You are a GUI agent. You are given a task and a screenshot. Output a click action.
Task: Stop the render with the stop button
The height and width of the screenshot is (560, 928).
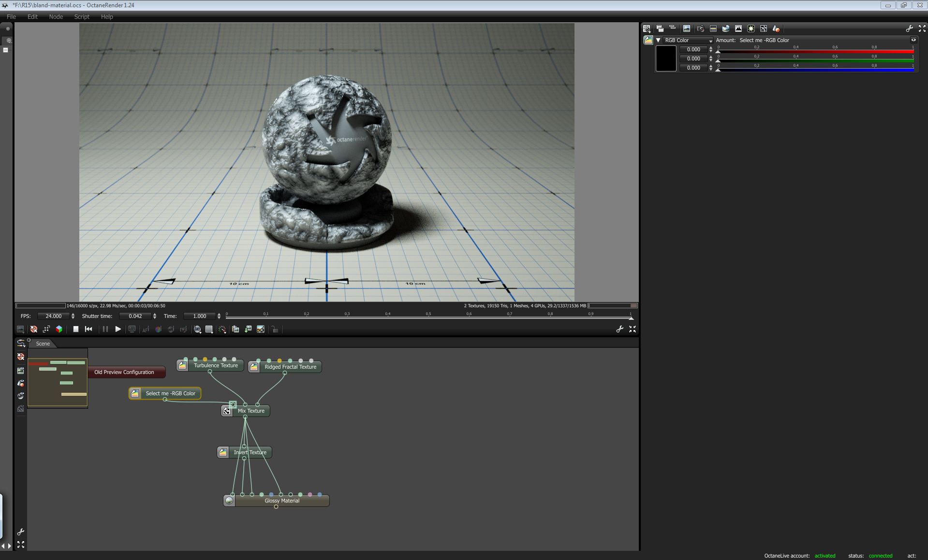(x=76, y=329)
